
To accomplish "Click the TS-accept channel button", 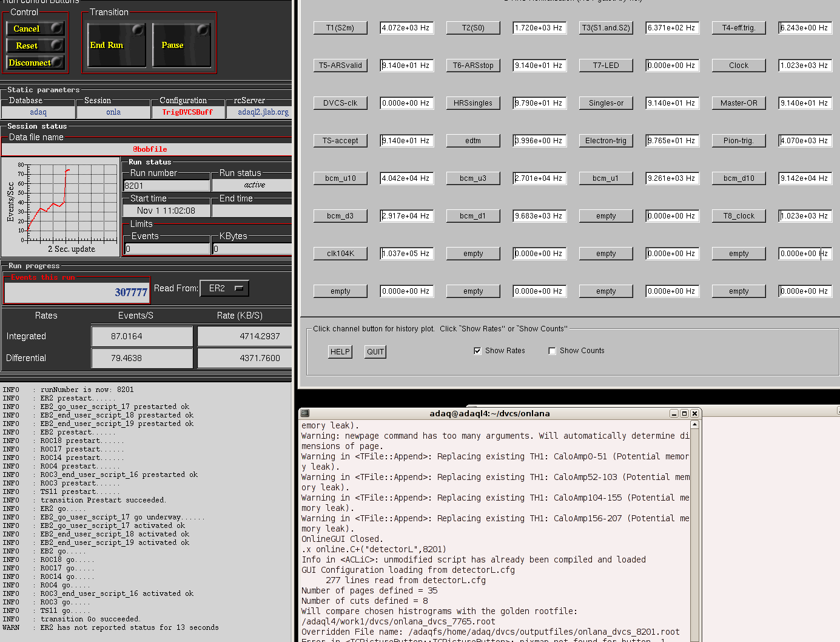I will click(340, 141).
